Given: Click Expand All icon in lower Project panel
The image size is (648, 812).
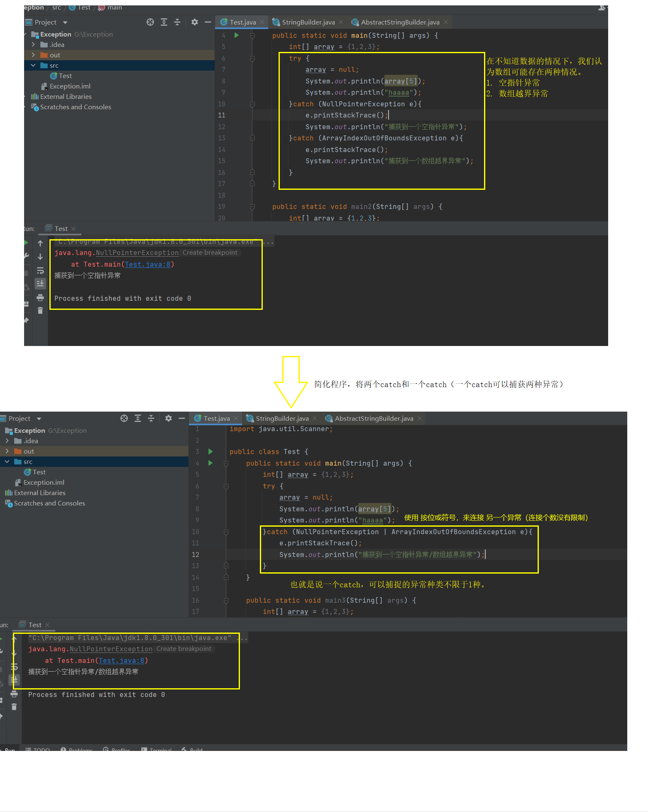Looking at the screenshot, I should [x=138, y=418].
